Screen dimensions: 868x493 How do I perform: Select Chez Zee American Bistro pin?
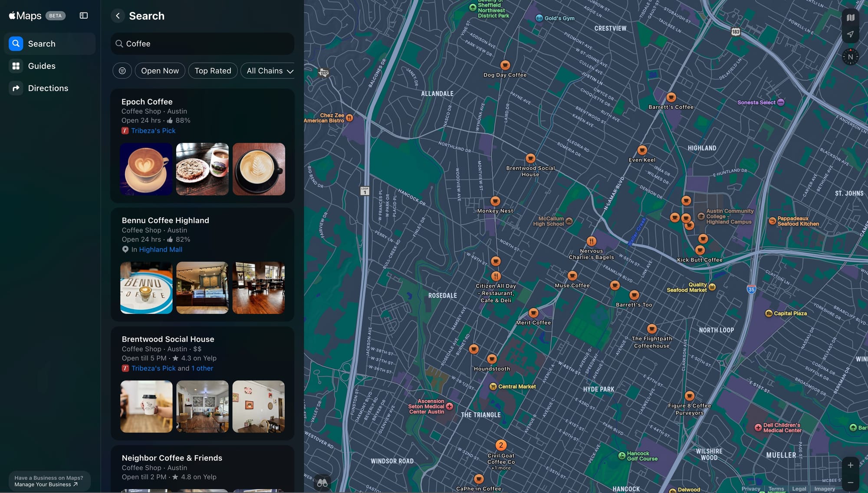coord(349,118)
